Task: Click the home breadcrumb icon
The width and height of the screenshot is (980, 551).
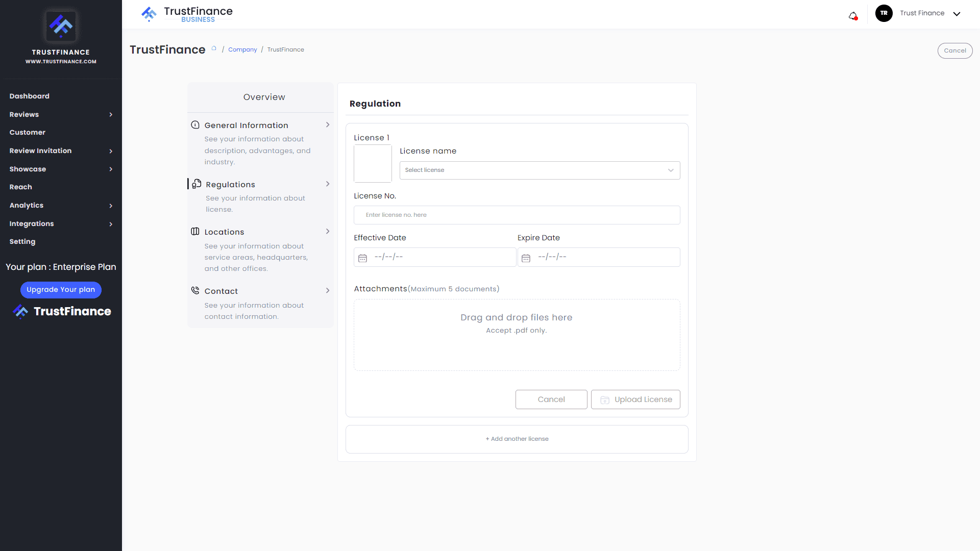Action: pyautogui.click(x=214, y=49)
